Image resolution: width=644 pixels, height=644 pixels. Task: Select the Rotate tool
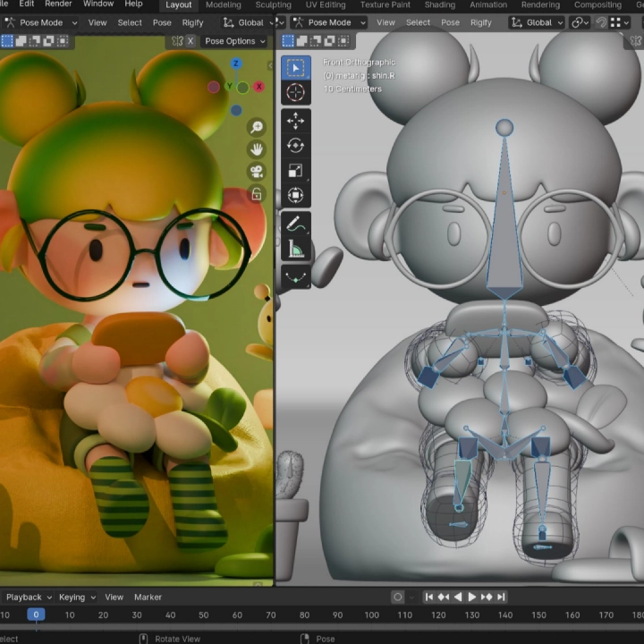[295, 146]
